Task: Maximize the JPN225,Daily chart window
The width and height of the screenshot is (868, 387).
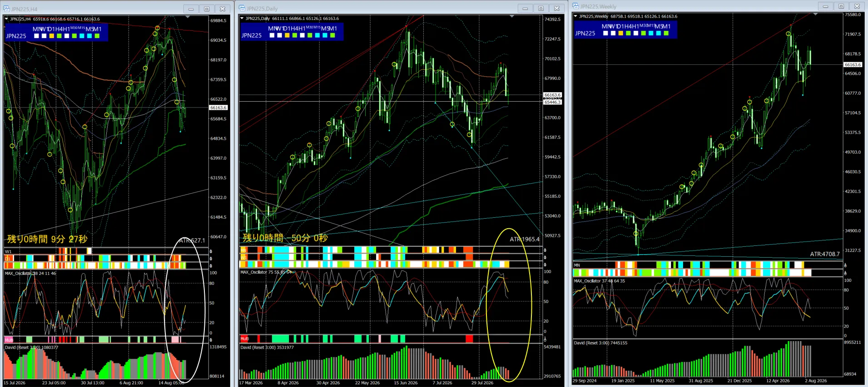Action: (x=541, y=8)
